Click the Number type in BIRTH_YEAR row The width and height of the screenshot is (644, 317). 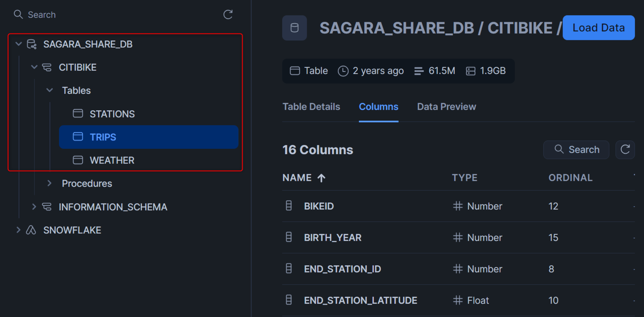[x=485, y=238]
